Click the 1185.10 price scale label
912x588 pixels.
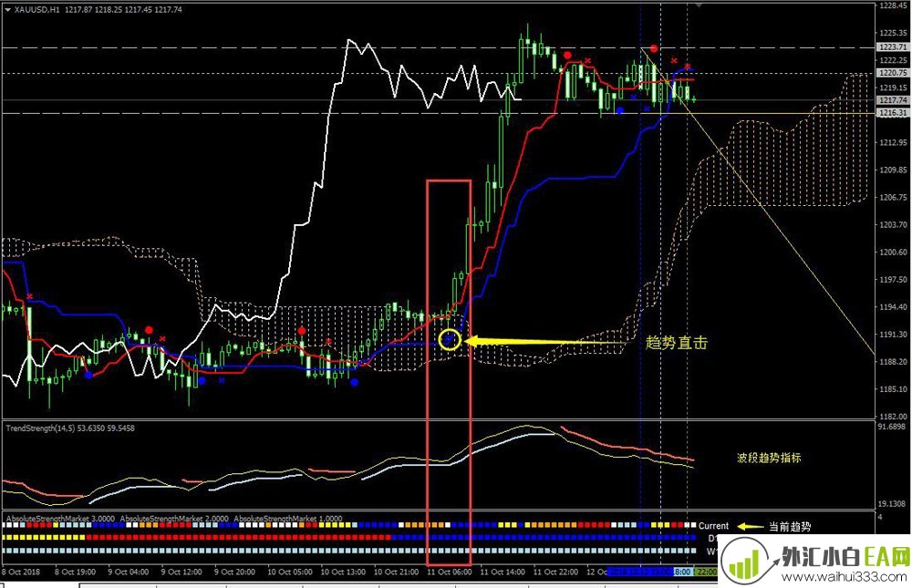[894, 388]
